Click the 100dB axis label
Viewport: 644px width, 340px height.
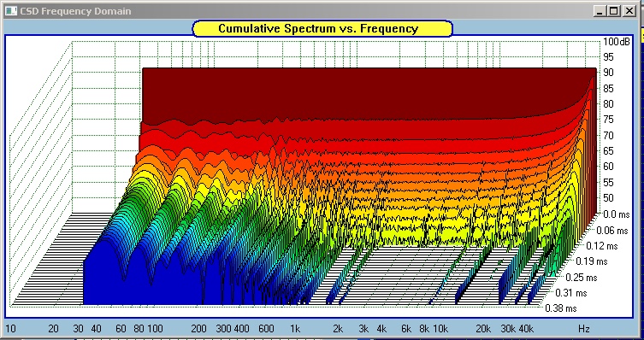616,41
